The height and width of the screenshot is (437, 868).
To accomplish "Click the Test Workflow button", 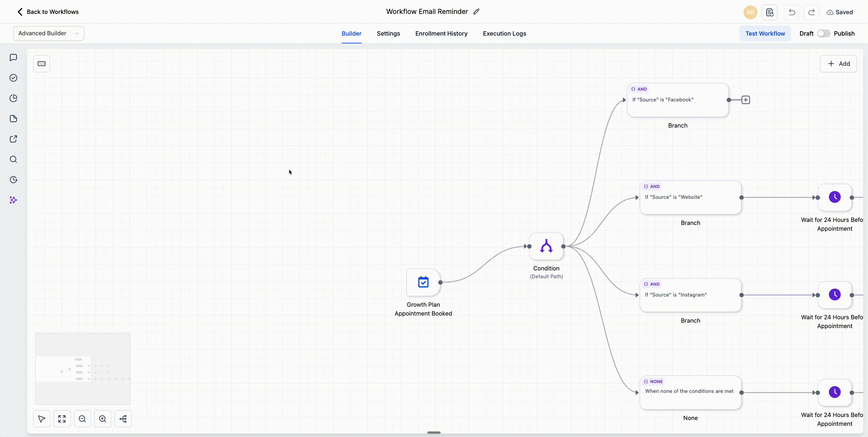I will click(x=765, y=34).
